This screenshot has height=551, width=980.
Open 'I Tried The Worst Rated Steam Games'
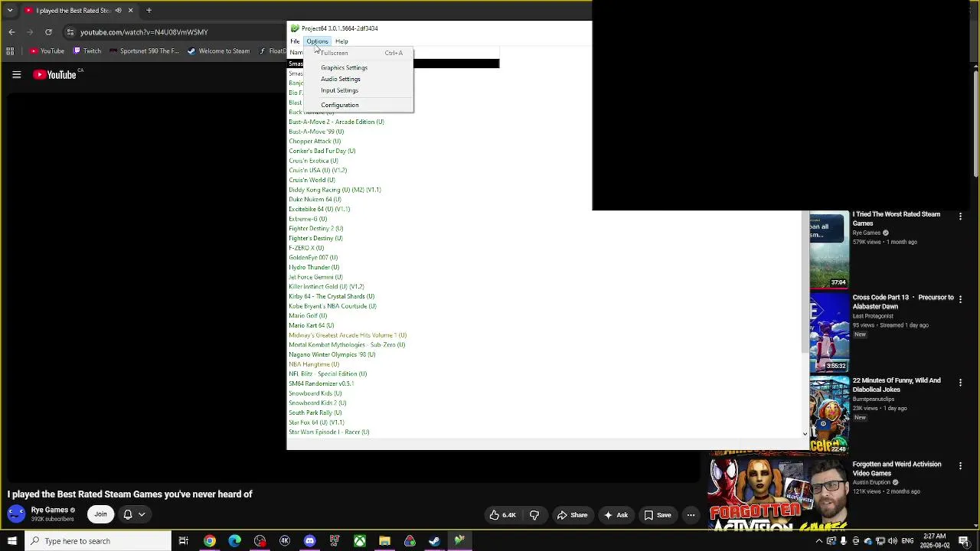tap(897, 219)
